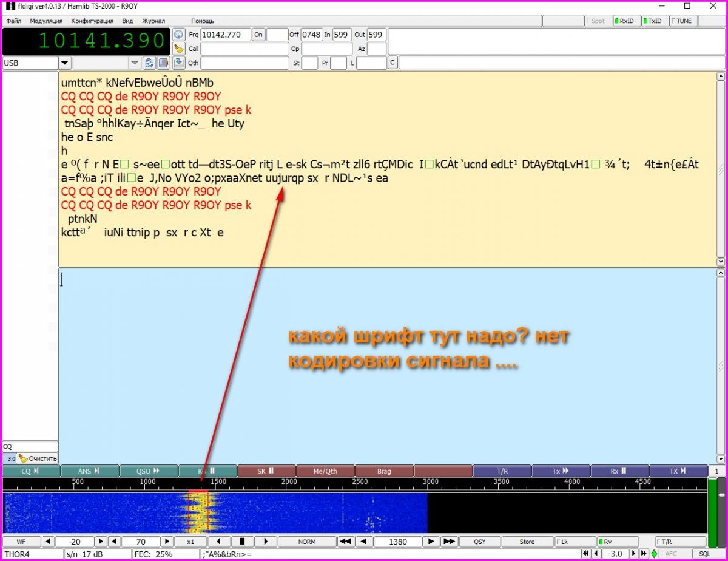Click the broom clear-log icon beside Call

pos(178,49)
